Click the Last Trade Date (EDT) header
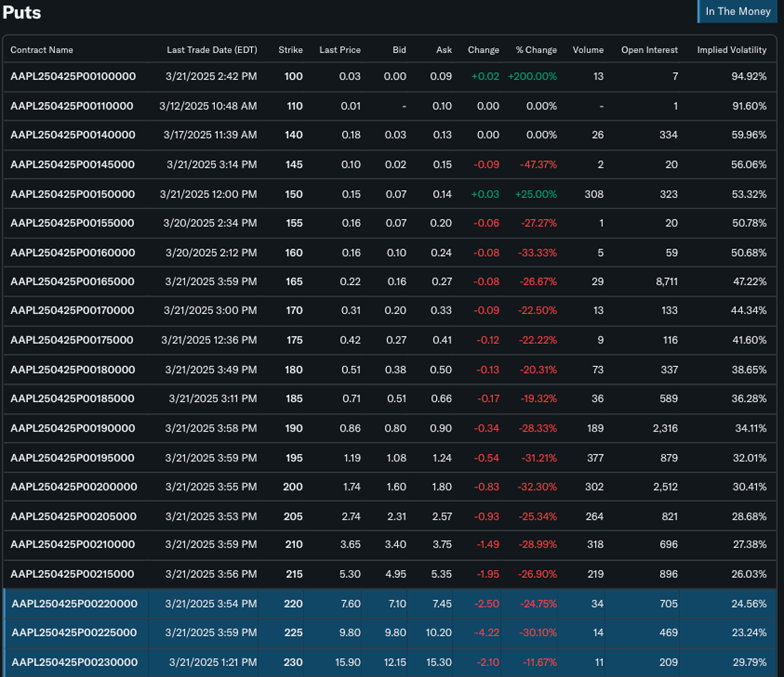784x677 pixels. coord(212,50)
